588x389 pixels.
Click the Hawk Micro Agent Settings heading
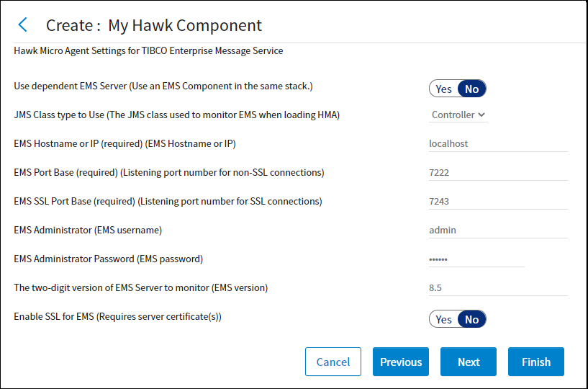[148, 51]
